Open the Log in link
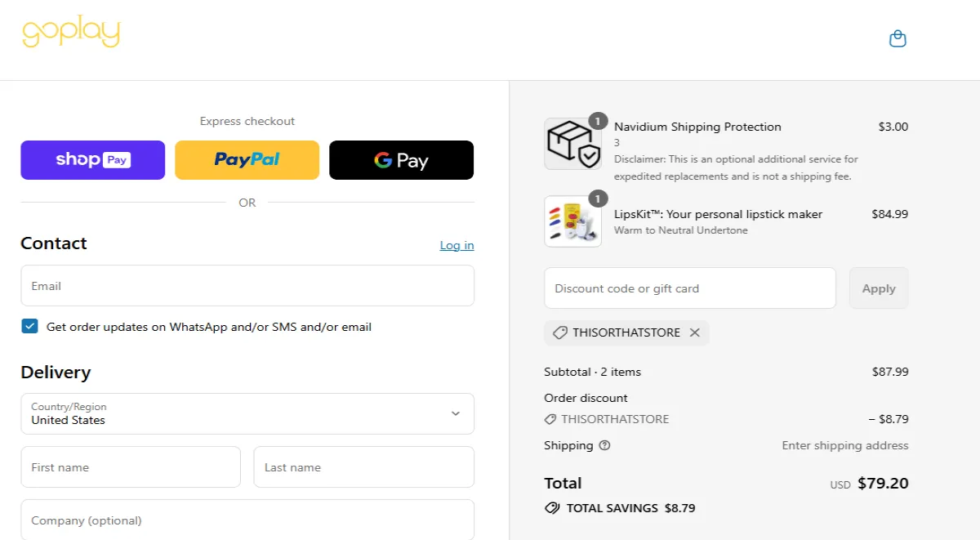Image resolution: width=980 pixels, height=540 pixels. pyautogui.click(x=457, y=244)
